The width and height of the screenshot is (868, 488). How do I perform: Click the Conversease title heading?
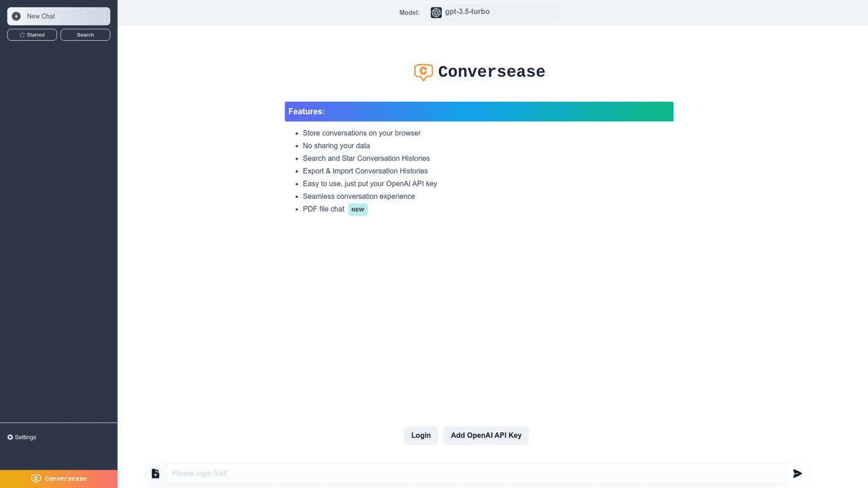(x=491, y=72)
